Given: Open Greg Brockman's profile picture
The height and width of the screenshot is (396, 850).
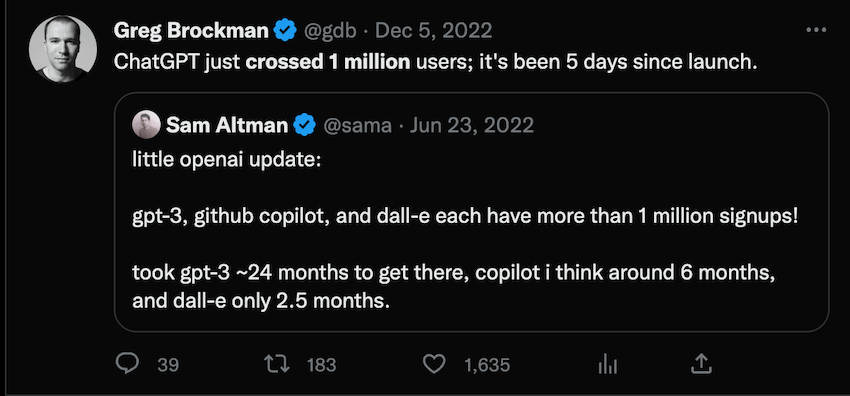Looking at the screenshot, I should (x=63, y=49).
